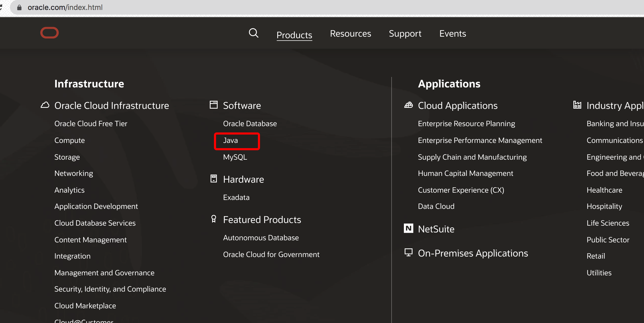Open Content Management link
The image size is (644, 323).
91,240
